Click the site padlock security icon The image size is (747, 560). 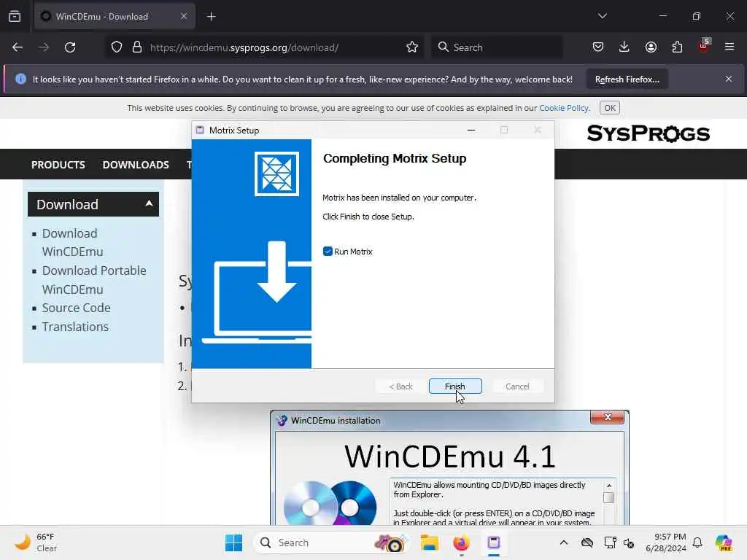pyautogui.click(x=137, y=47)
